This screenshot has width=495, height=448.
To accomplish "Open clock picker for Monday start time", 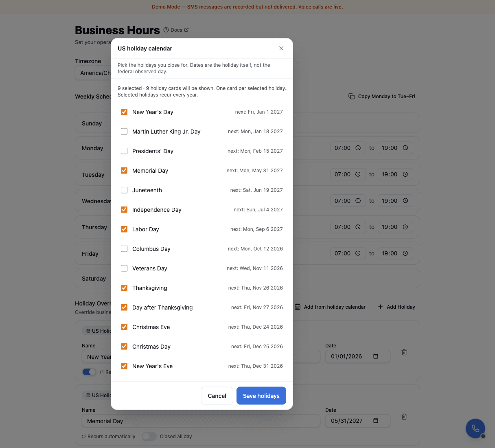I will 358,148.
